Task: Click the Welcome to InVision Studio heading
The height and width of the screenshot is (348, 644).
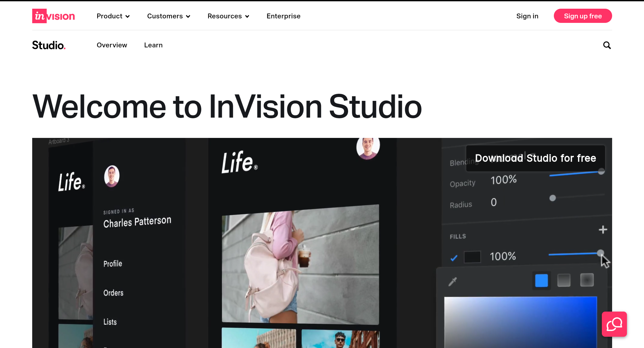Action: click(x=227, y=107)
